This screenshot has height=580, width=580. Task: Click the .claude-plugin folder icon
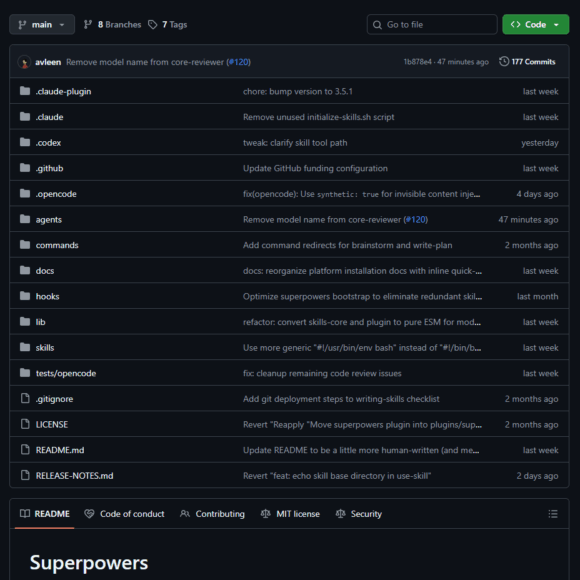[25, 91]
